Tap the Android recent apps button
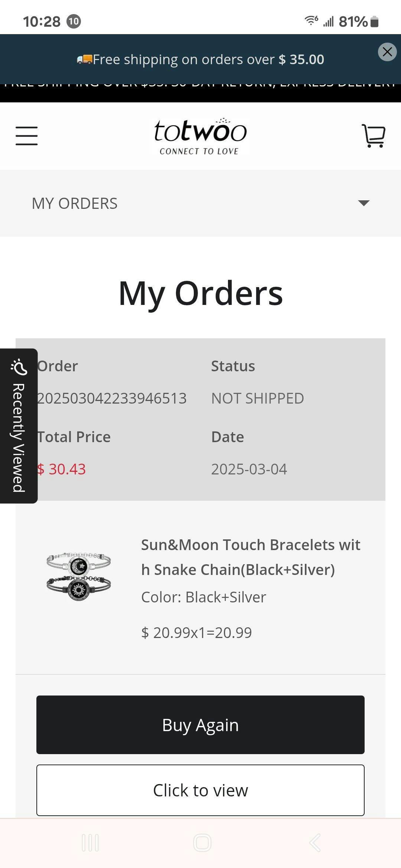Viewport: 401px width, 868px height. (x=90, y=843)
